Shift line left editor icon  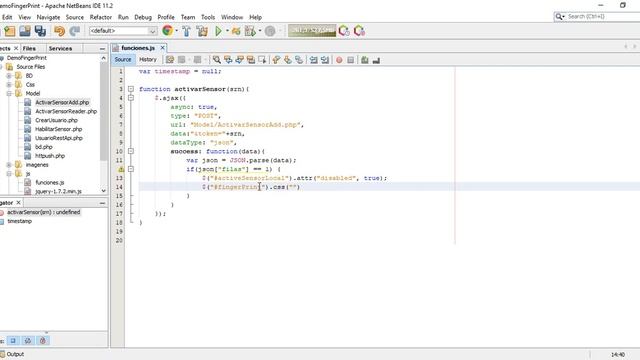[313, 60]
